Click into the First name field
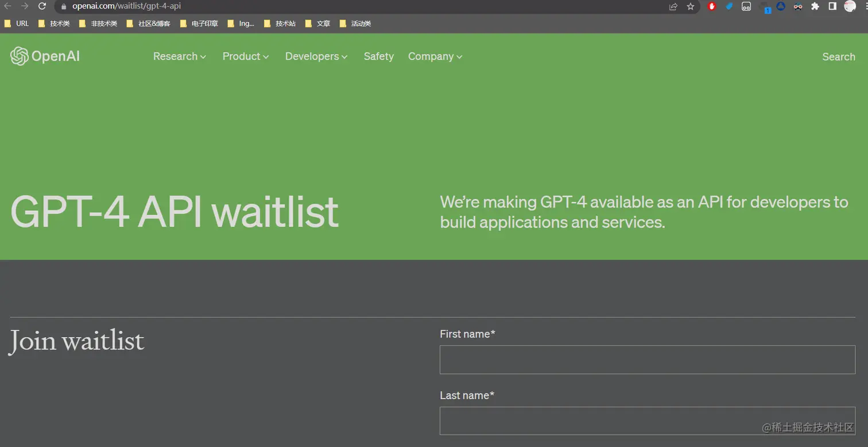This screenshot has height=447, width=868. (648, 360)
